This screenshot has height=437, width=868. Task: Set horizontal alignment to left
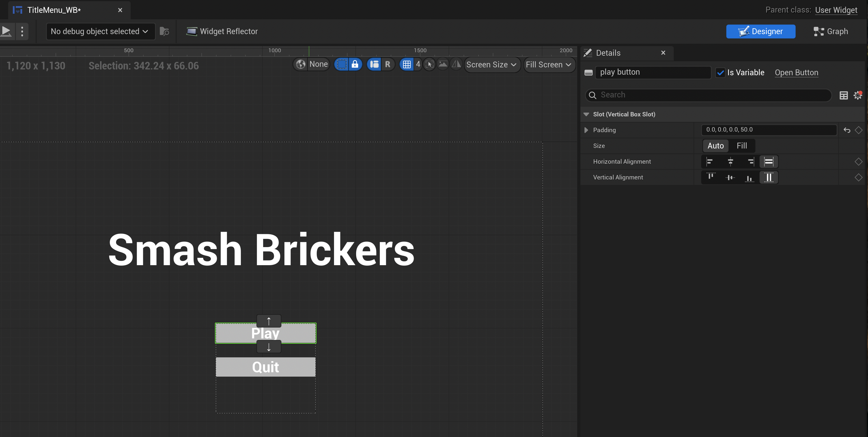coord(710,162)
